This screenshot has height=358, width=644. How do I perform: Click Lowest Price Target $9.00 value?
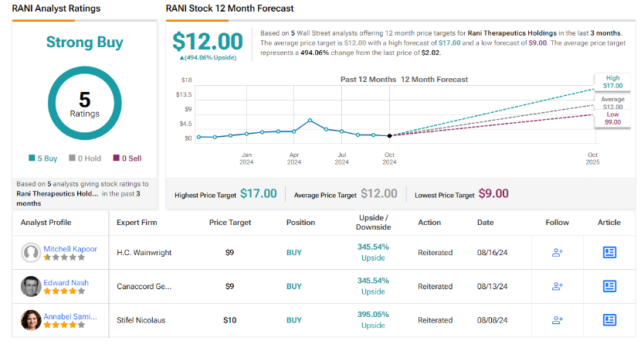(x=493, y=193)
